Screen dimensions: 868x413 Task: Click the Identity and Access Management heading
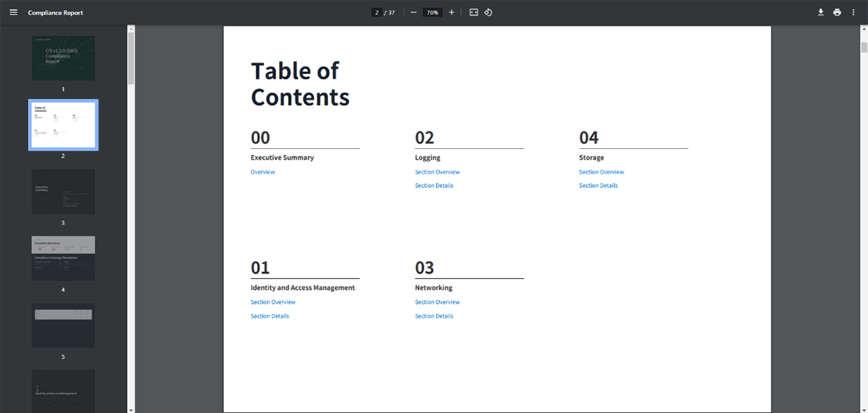tap(303, 288)
